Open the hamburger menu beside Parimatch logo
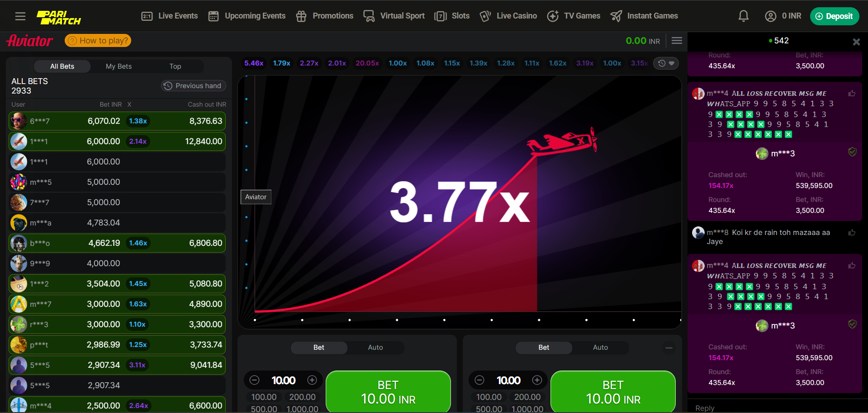The image size is (868, 413). [x=20, y=16]
